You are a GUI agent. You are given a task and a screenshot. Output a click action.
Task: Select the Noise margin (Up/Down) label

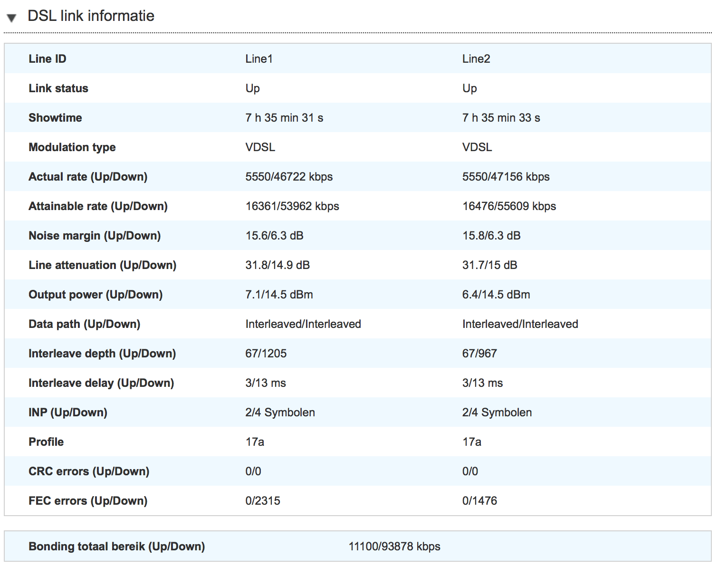[95, 236]
